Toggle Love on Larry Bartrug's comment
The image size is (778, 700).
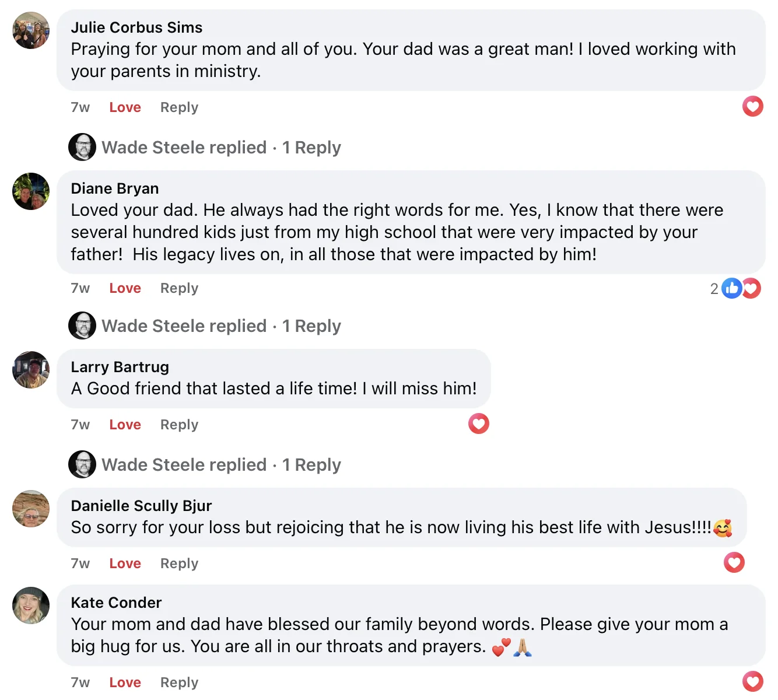coord(125,425)
